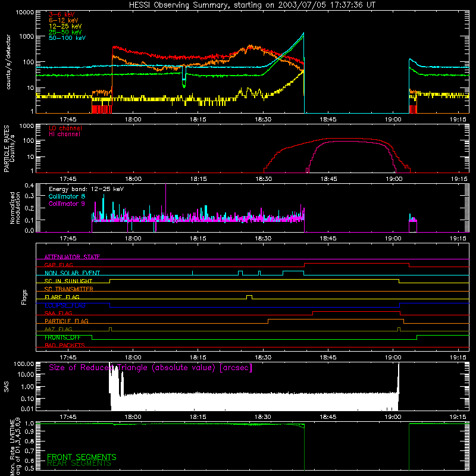Click the GAP_FLAG label

click(58, 265)
